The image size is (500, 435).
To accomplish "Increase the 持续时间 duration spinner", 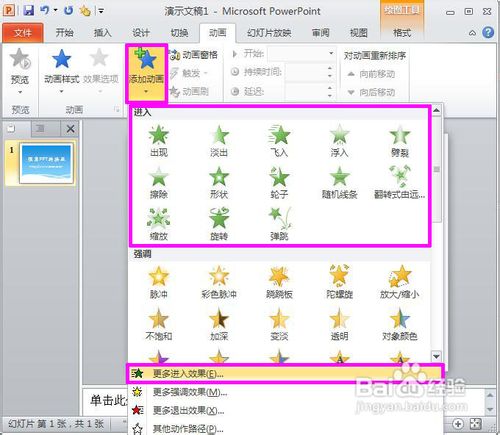I will tap(330, 68).
